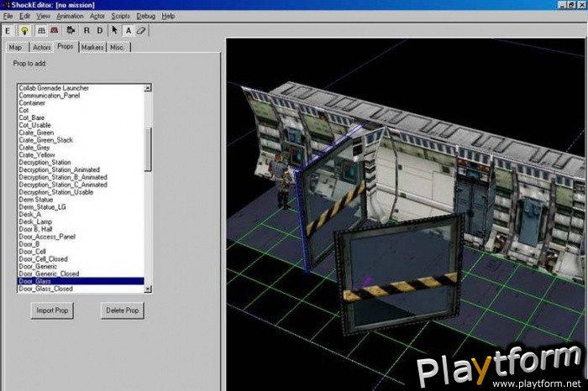This screenshot has width=588, height=391.
Task: Select Door B, Half entry
Action: click(x=81, y=229)
